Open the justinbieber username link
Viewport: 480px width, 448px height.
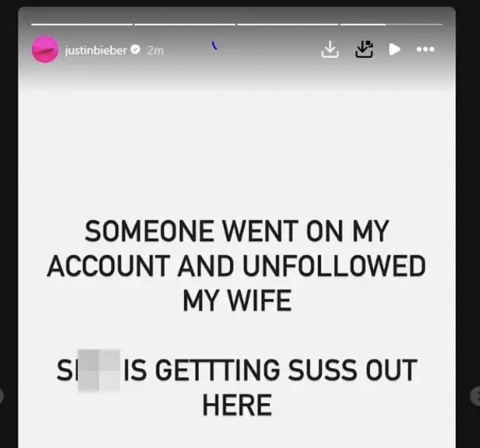coord(95,50)
